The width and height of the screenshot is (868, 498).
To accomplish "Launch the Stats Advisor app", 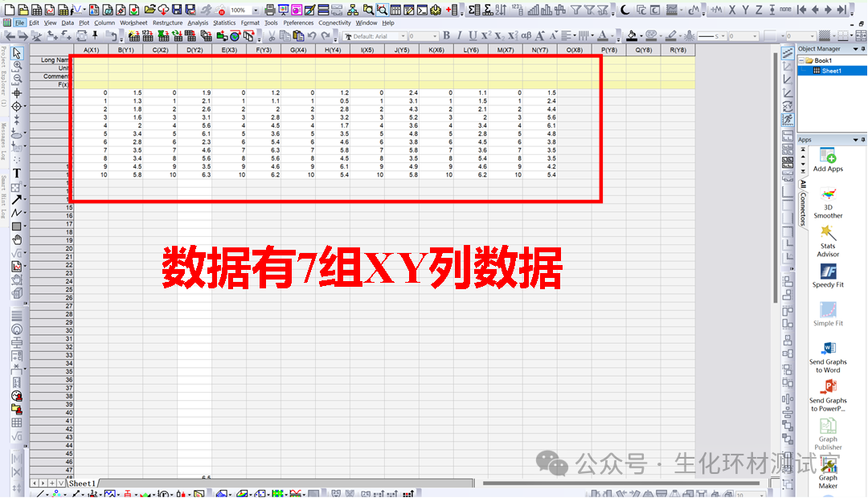I will pyautogui.click(x=828, y=241).
